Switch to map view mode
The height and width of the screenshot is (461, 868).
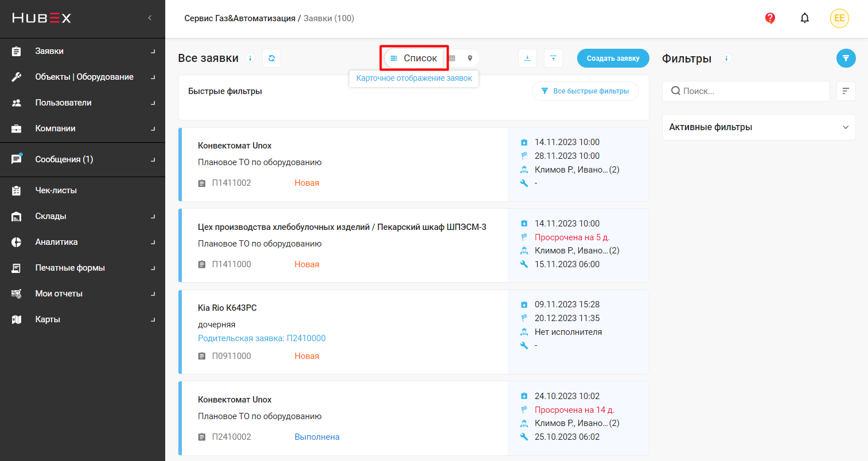[470, 58]
